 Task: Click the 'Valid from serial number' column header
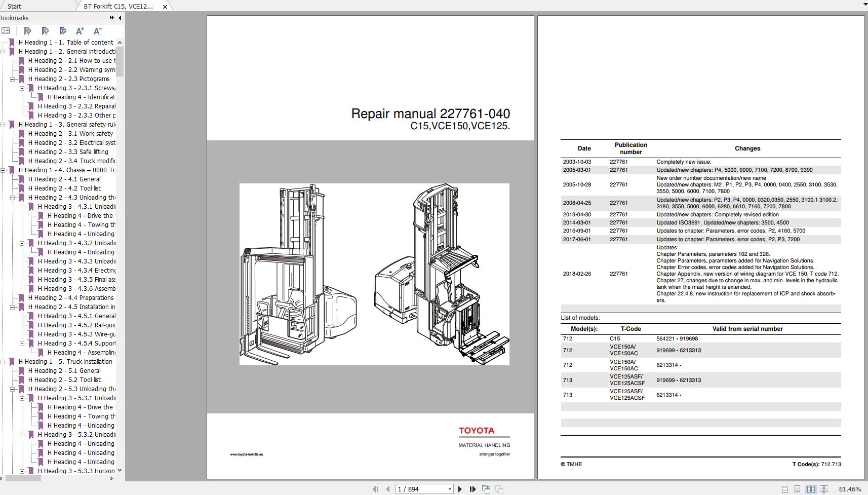point(747,329)
